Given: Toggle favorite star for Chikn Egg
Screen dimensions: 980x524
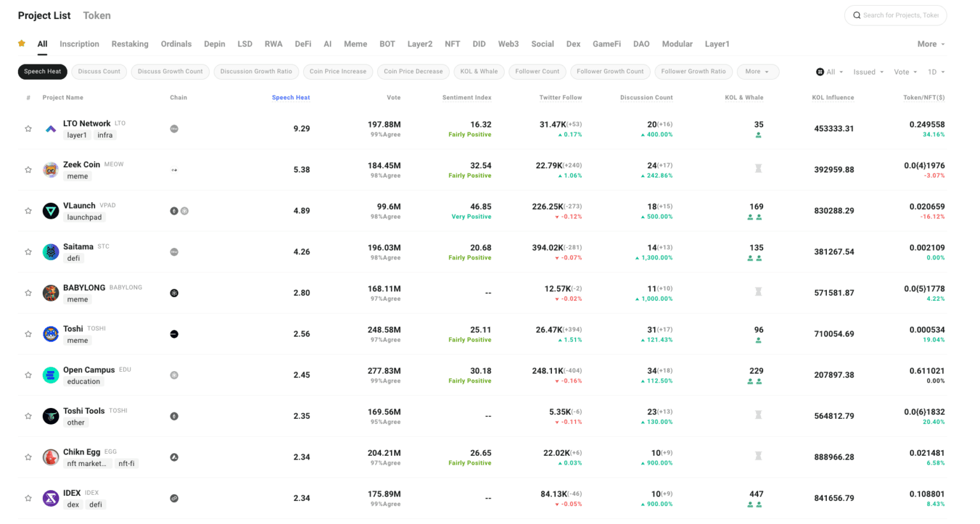Looking at the screenshot, I should (x=28, y=457).
